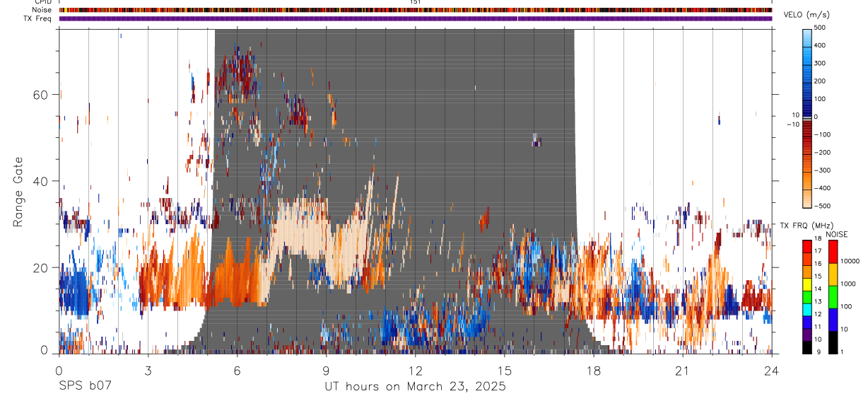The height and width of the screenshot is (401, 868).
Task: Click the 14 label in TX FRQ legend
Action: point(819,289)
